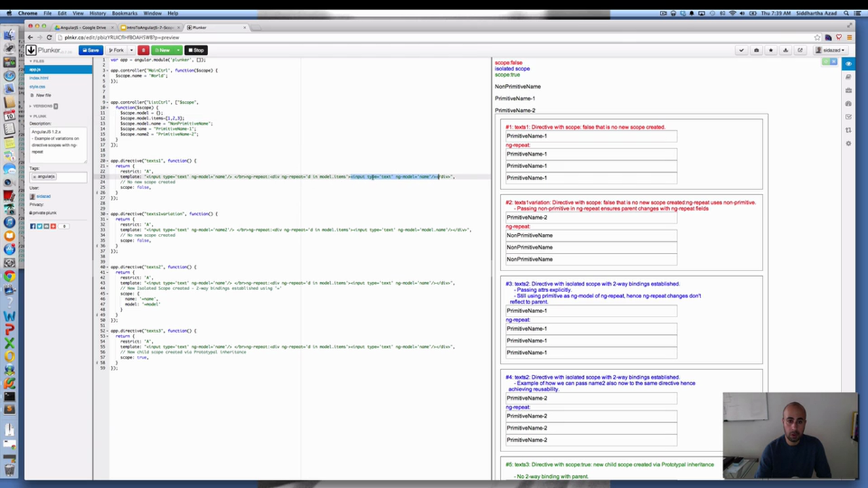Click the briefcase icon in right sidebar
Screen dimensions: 868x488
[x=848, y=90]
